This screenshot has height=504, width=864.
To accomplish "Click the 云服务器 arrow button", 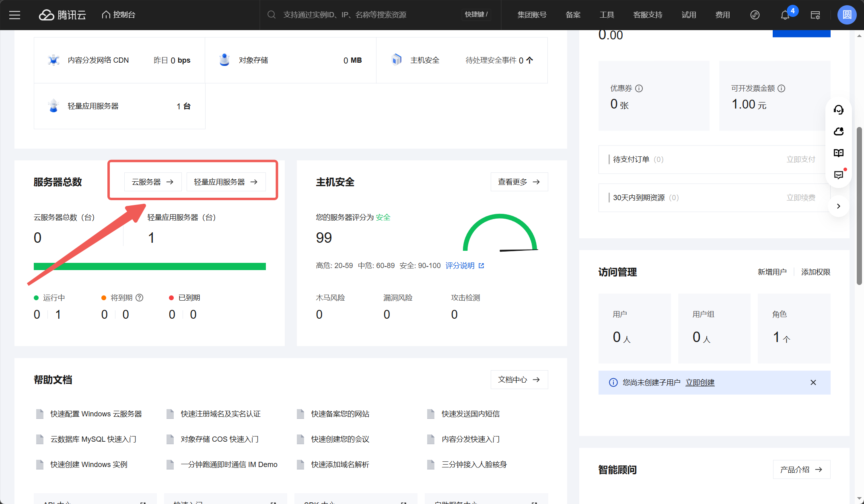I will click(x=153, y=182).
